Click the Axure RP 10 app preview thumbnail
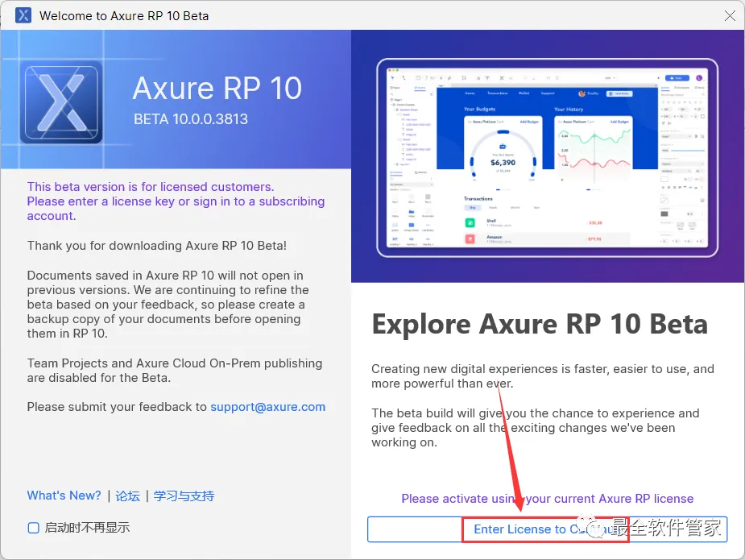This screenshot has width=745, height=560. [x=547, y=157]
